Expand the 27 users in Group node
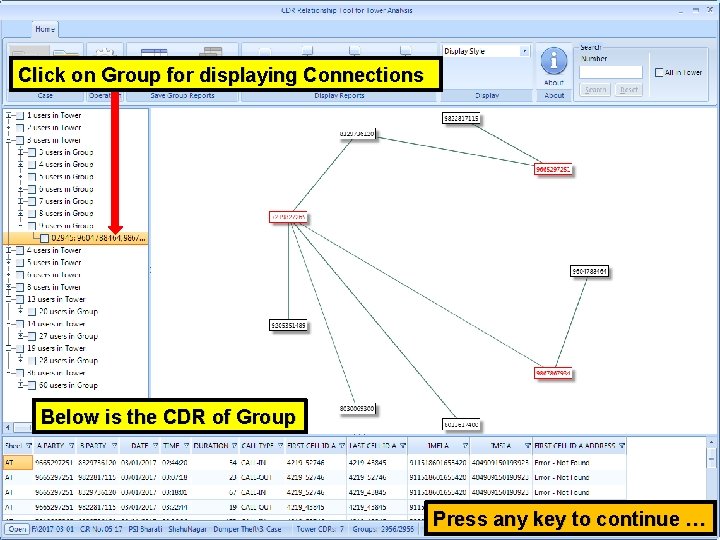The width and height of the screenshot is (720, 540). pos(20,336)
